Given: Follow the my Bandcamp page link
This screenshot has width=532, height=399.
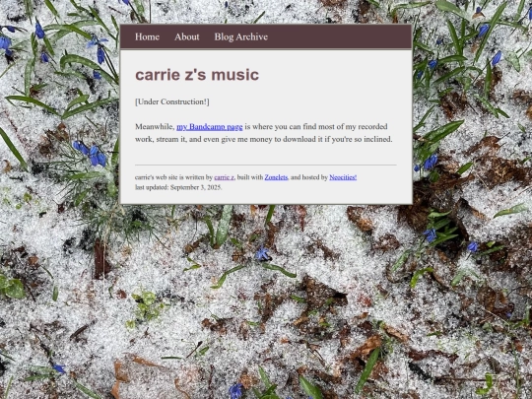Looking at the screenshot, I should pos(209,127).
